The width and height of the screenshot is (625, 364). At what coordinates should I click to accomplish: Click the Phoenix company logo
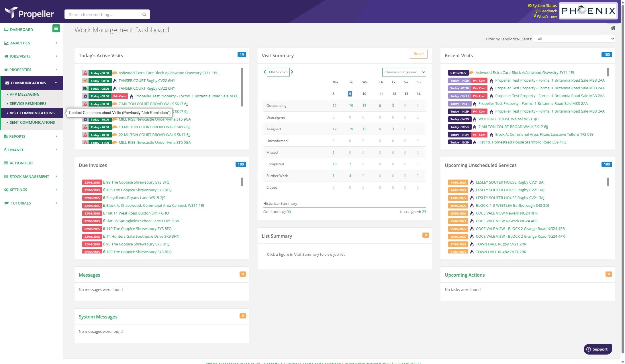[588, 11]
